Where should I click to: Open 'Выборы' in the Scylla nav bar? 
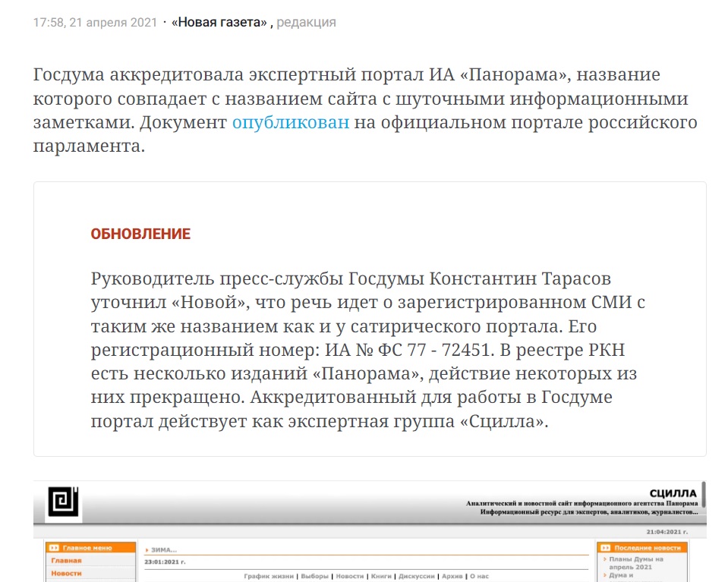click(x=314, y=576)
